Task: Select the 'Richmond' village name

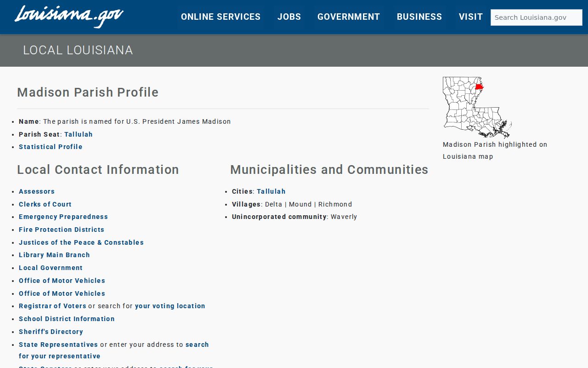Action: (335, 204)
